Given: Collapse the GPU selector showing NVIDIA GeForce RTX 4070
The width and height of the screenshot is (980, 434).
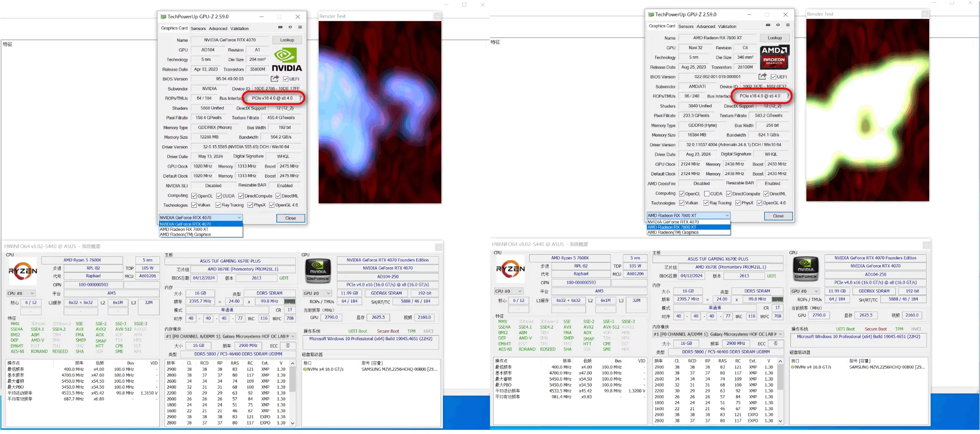Looking at the screenshot, I should (239, 218).
